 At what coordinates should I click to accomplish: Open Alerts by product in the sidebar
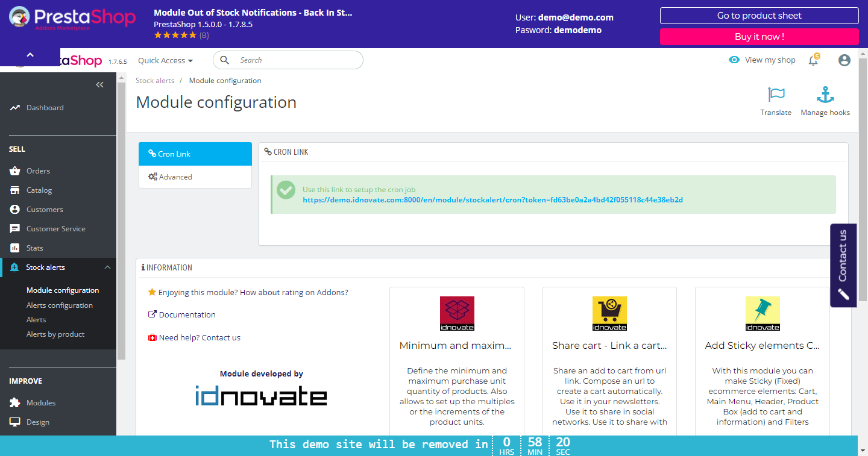pyautogui.click(x=55, y=334)
